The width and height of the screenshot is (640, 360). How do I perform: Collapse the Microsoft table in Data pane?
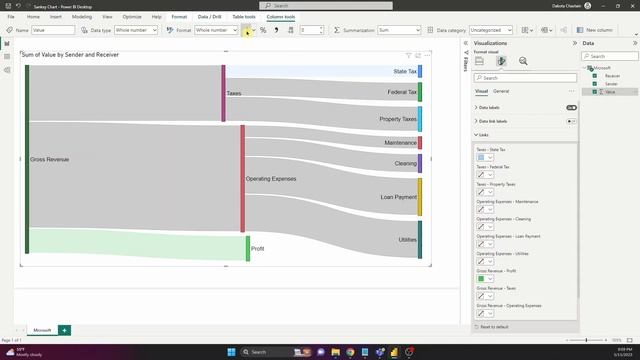point(584,68)
